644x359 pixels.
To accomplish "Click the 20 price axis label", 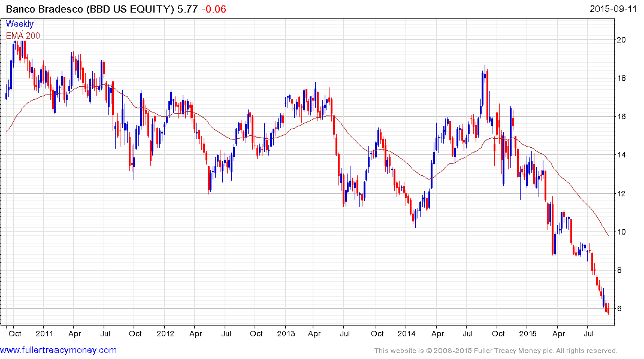I will pos(622,40).
